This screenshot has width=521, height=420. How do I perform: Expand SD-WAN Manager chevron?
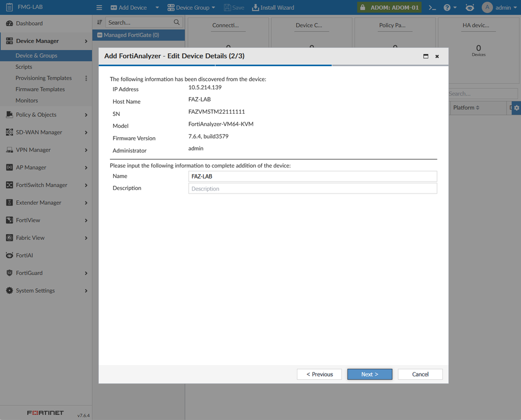click(x=86, y=133)
